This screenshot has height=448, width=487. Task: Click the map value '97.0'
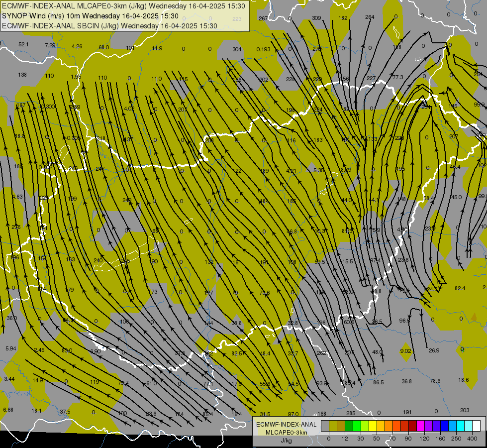point(293,414)
